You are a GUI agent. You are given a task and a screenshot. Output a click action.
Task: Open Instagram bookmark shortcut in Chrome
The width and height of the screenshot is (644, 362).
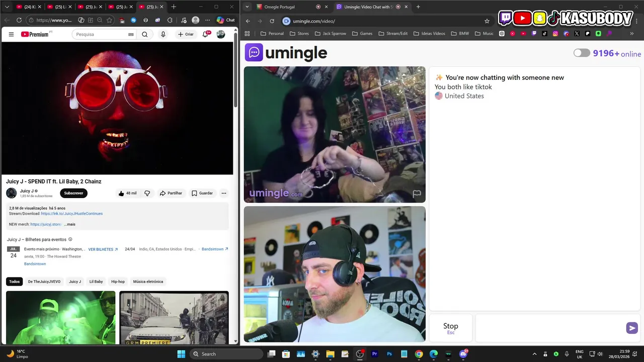click(555, 34)
